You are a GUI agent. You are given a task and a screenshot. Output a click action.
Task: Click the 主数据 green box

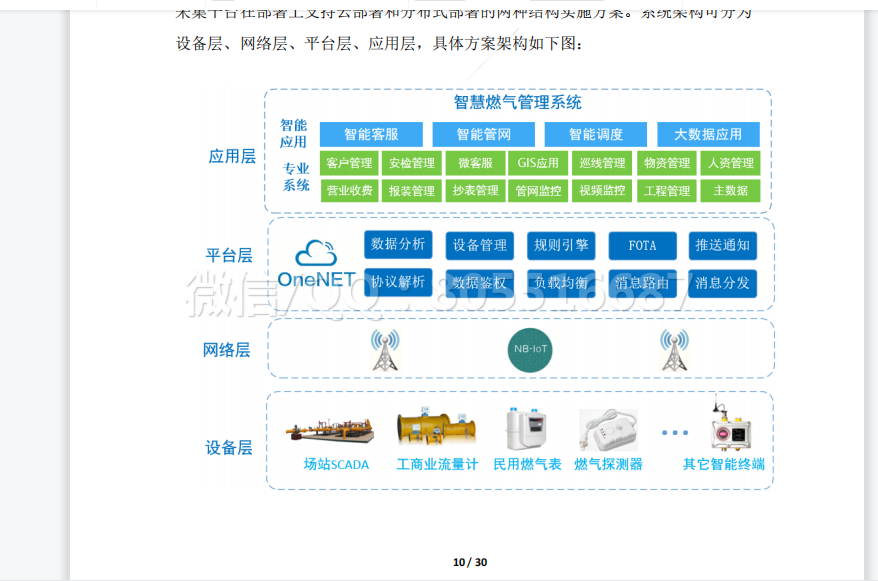pos(731,190)
